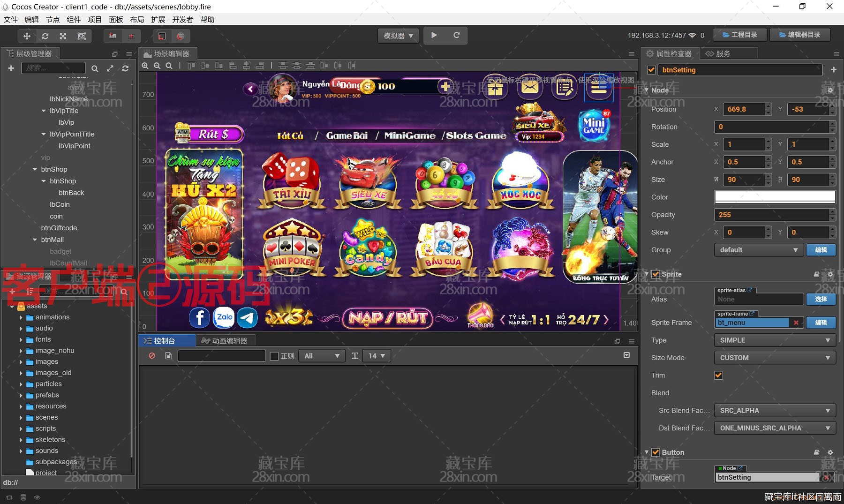Refresh the preview with reload icon
The width and height of the screenshot is (844, 504).
click(x=456, y=35)
